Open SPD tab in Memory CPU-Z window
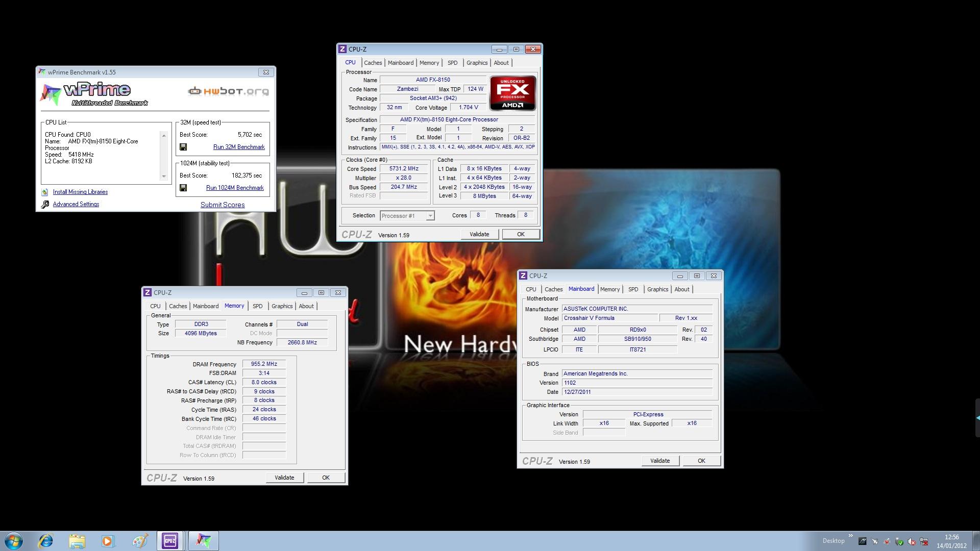 pos(258,306)
